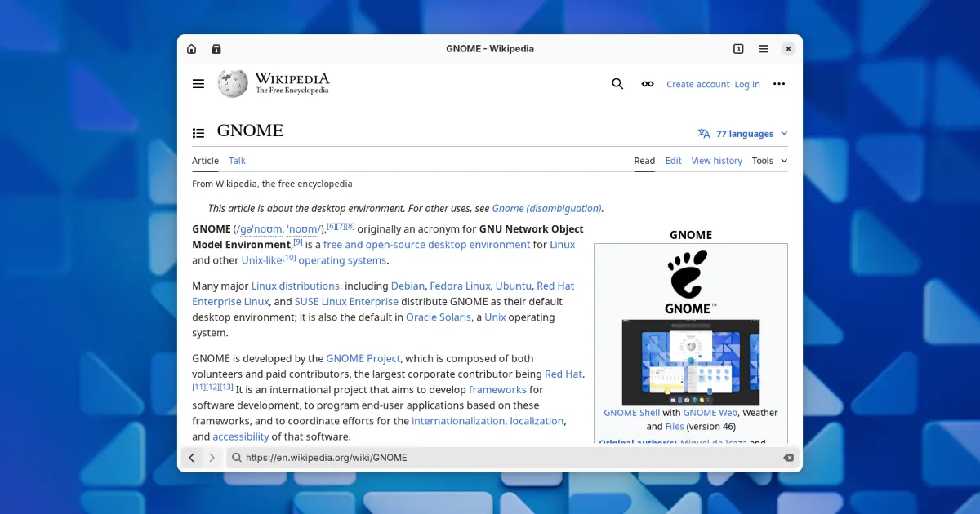Open the Fedora Linux link

(460, 286)
